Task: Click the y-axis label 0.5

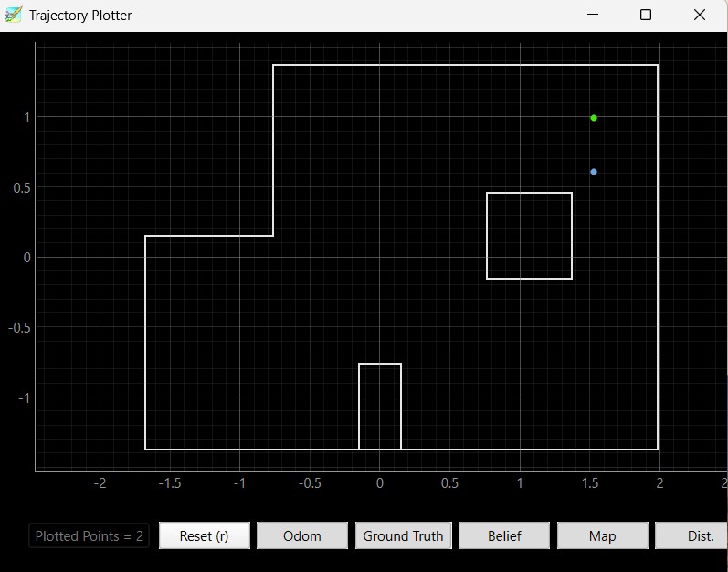Action: click(x=22, y=188)
